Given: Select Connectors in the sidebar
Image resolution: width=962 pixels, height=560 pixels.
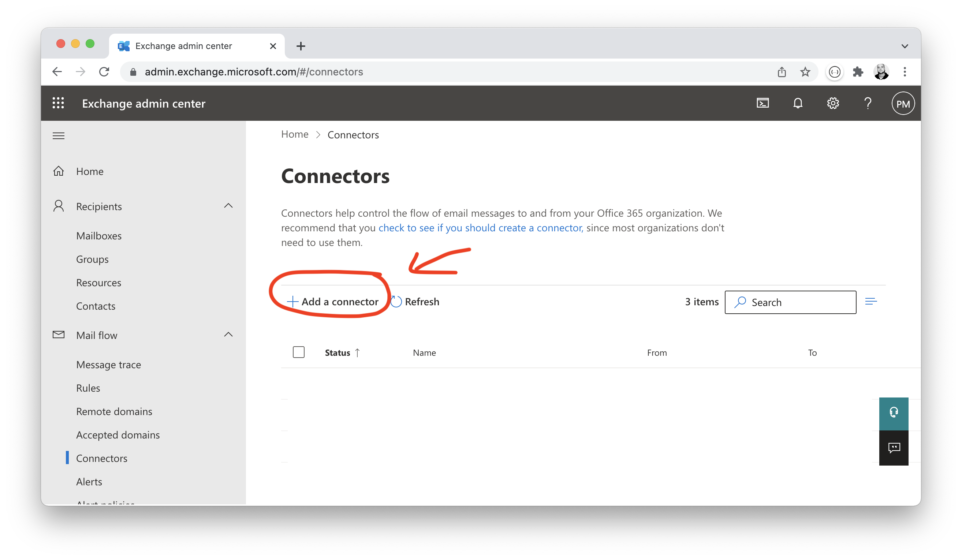Looking at the screenshot, I should 101,459.
